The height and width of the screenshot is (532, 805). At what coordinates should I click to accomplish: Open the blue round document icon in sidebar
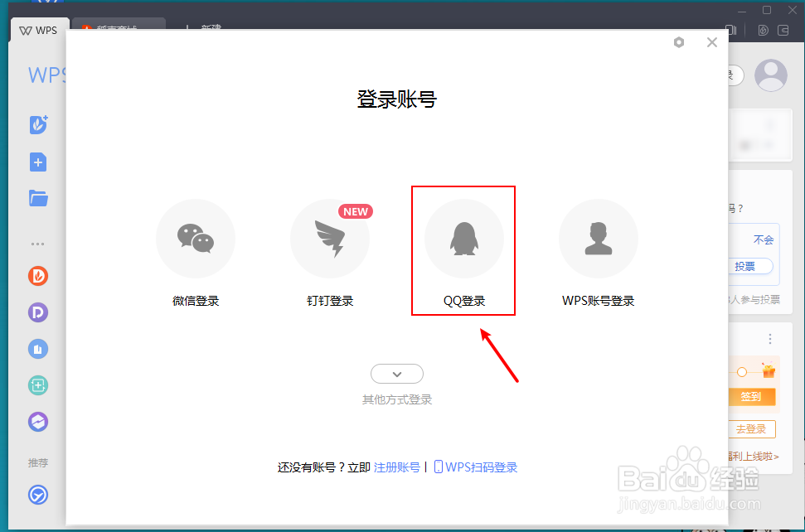[38, 349]
